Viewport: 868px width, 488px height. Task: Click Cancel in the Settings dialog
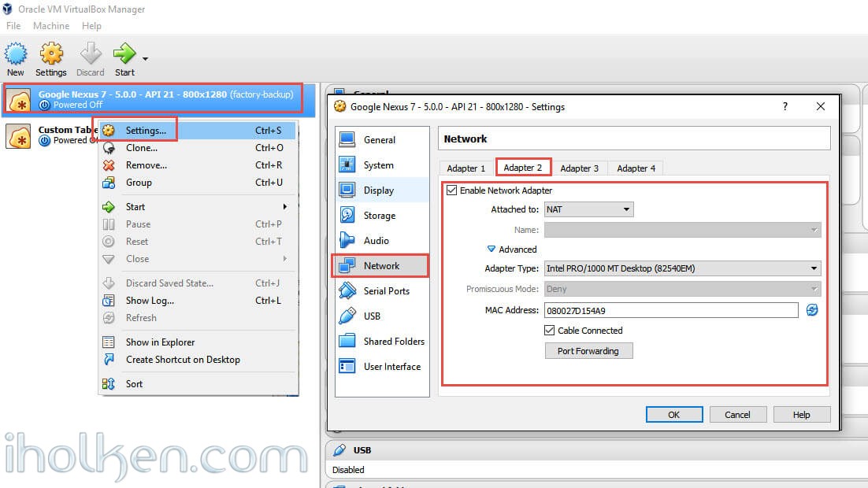737,415
